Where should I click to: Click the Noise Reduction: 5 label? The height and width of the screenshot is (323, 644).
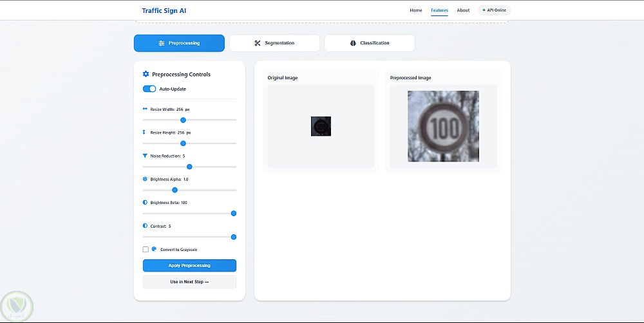click(x=167, y=156)
